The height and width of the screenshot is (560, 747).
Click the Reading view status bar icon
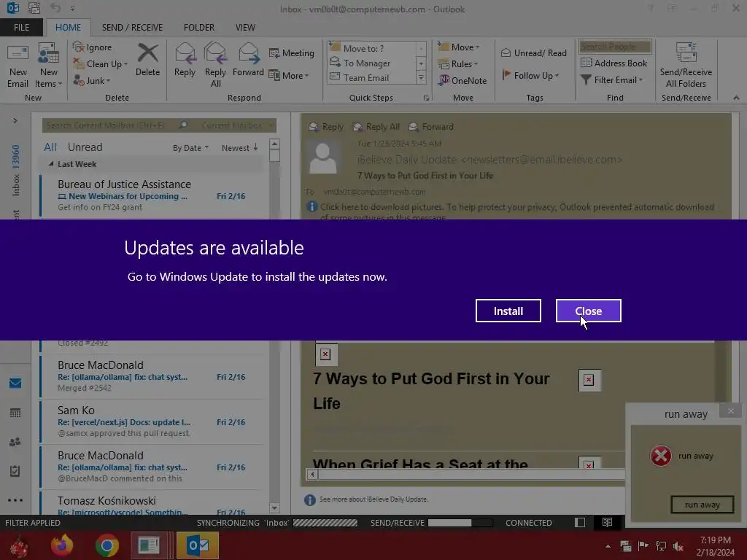(x=607, y=522)
